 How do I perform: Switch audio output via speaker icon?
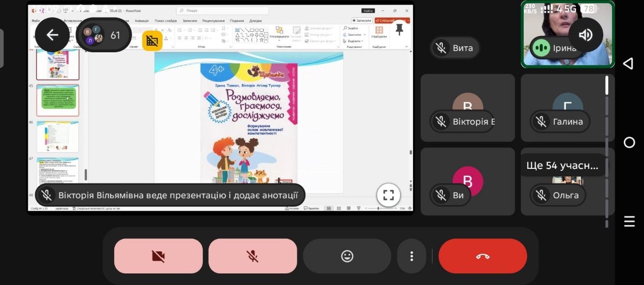pyautogui.click(x=585, y=35)
